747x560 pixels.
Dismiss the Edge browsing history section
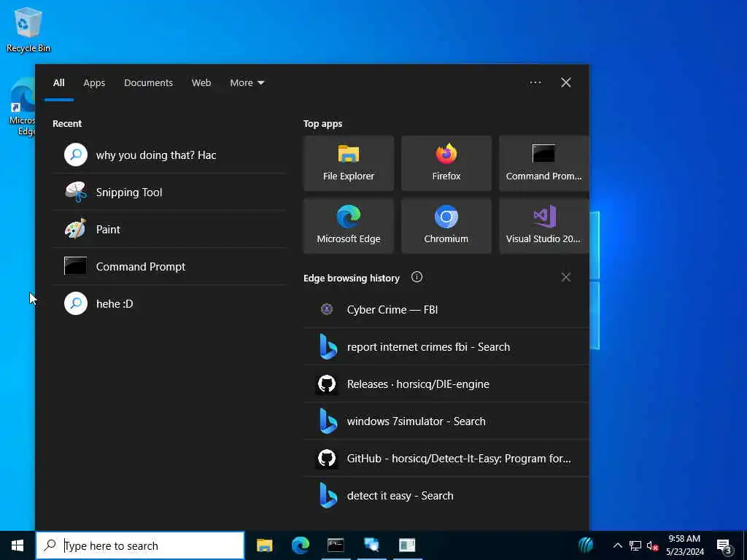pyautogui.click(x=565, y=277)
